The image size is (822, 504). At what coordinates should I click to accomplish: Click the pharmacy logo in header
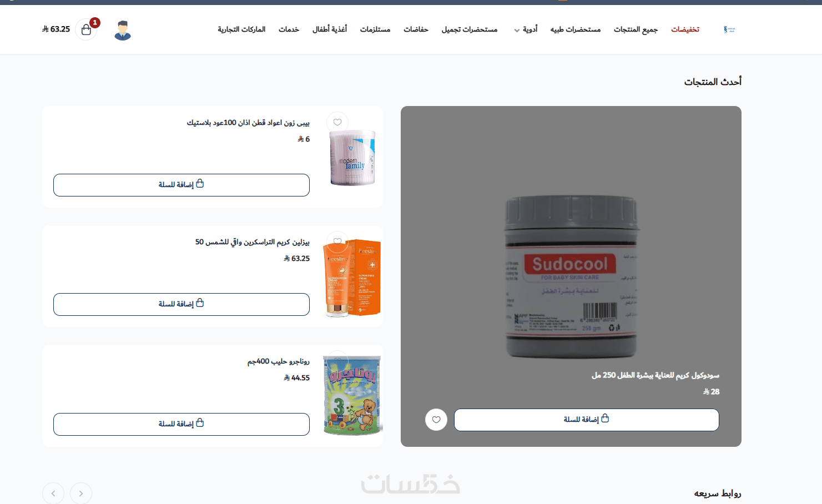[x=729, y=29]
